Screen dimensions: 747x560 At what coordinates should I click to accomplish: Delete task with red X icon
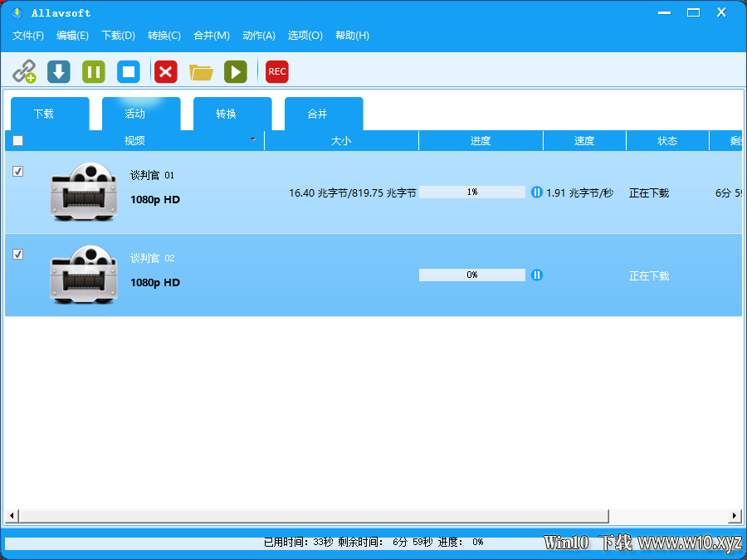click(166, 71)
